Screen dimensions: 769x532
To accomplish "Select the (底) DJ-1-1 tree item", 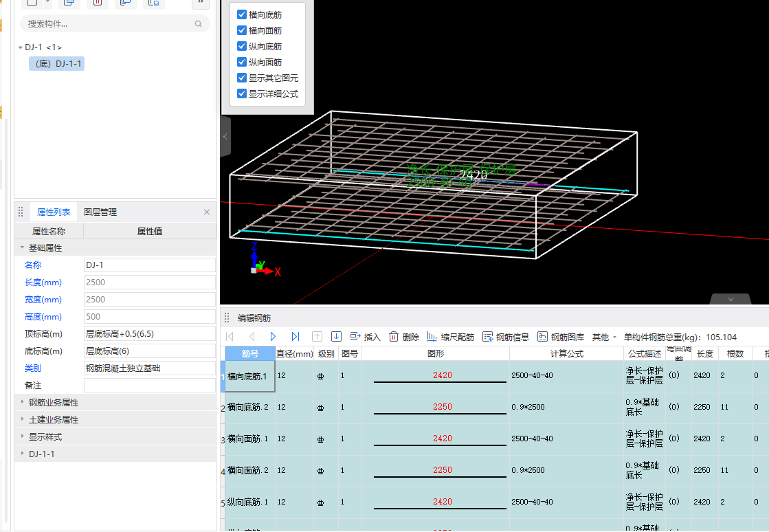I will (56, 64).
